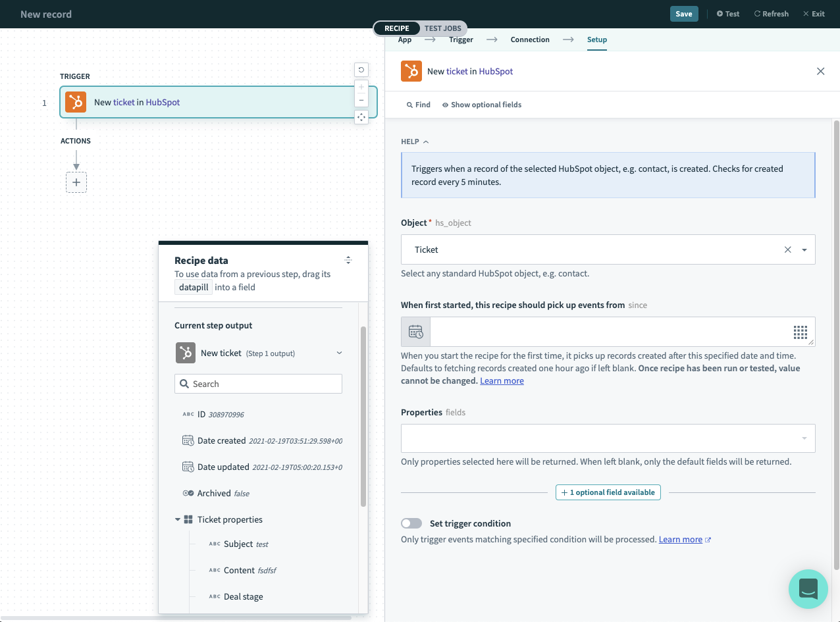Zoom in on the recipe canvas
Viewport: 840px width, 622px height.
[x=361, y=87]
